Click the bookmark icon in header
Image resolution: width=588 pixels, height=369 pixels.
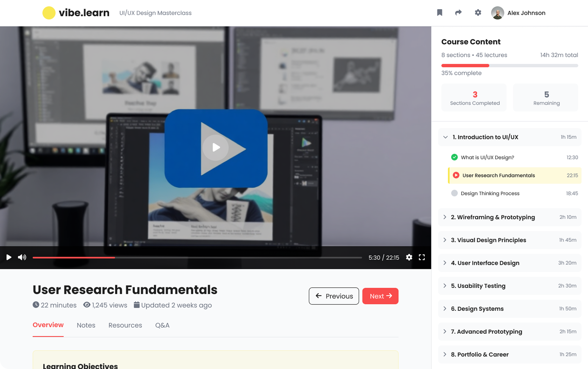pos(439,13)
